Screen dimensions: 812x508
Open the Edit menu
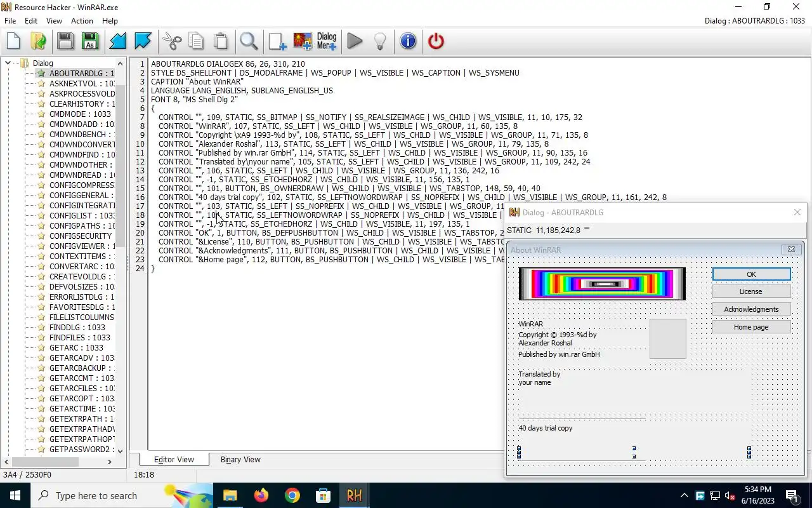(31, 21)
